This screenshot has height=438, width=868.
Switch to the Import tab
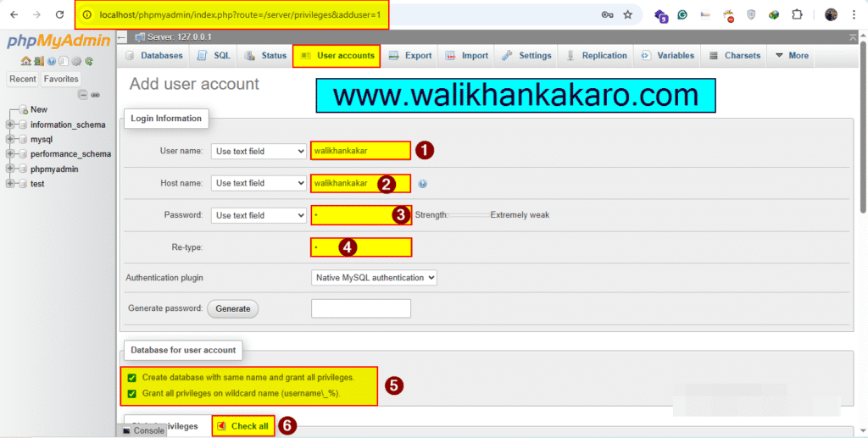coord(467,55)
